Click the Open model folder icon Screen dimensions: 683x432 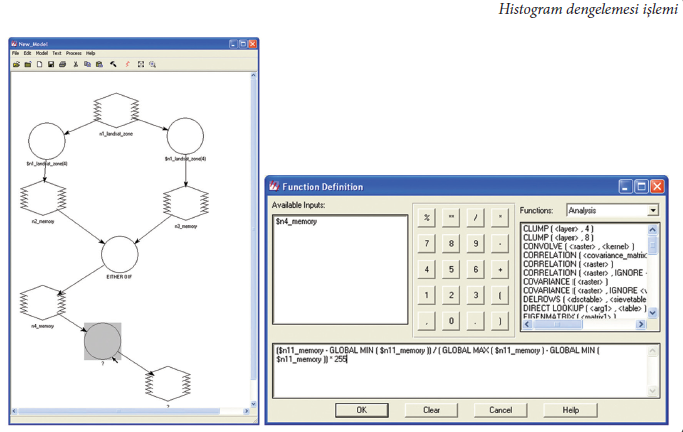(x=15, y=64)
